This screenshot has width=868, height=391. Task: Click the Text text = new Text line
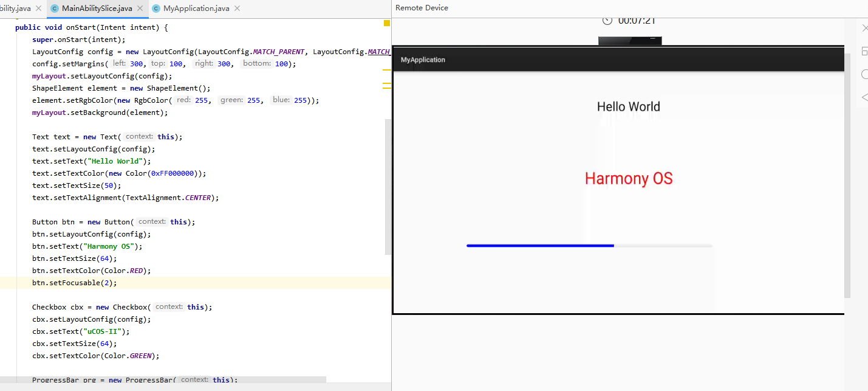tap(108, 137)
